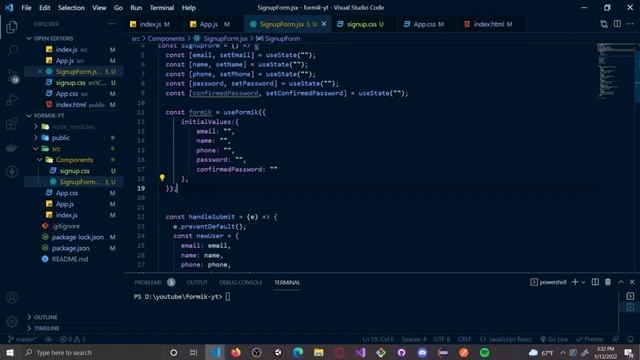Click Components in the breadcrumb path
This screenshot has height=360, width=640.
tap(166, 38)
